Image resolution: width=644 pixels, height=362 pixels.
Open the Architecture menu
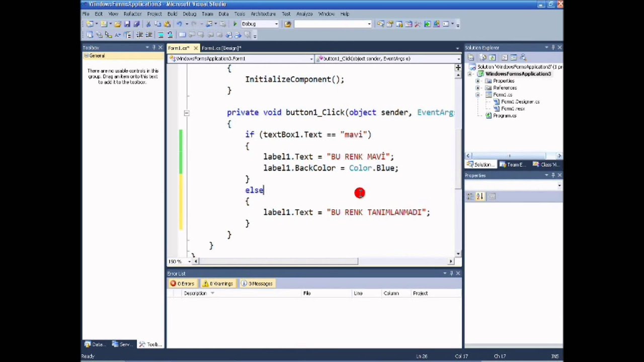click(x=263, y=14)
